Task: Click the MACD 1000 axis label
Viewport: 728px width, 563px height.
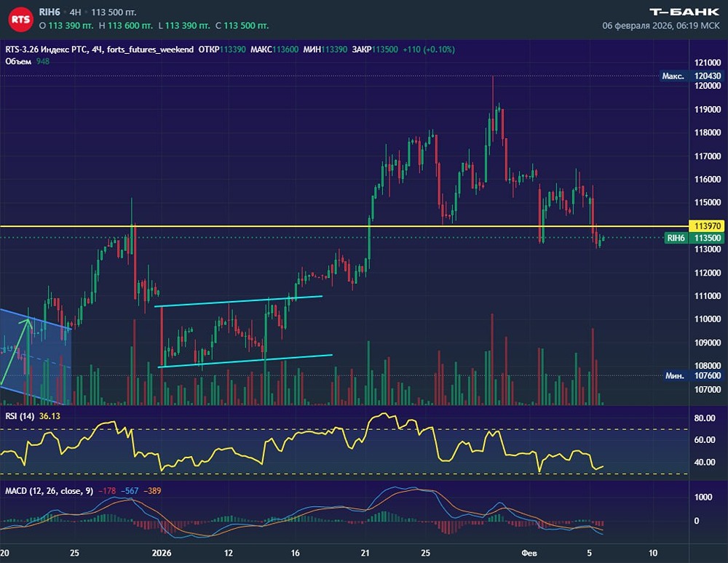Action: click(x=703, y=497)
